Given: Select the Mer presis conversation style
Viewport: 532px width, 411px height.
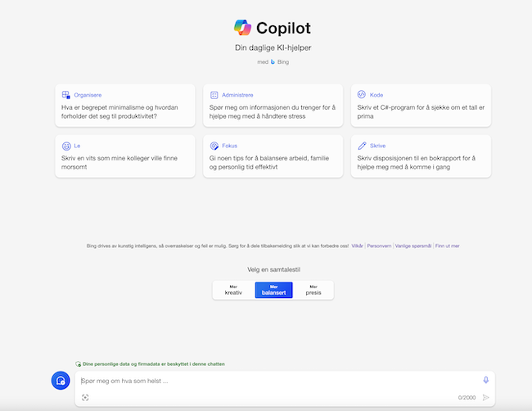Looking at the screenshot, I should pyautogui.click(x=313, y=290).
